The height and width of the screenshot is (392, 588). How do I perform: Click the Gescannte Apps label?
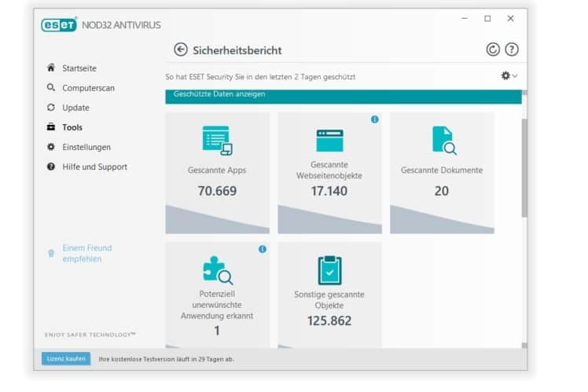tap(217, 170)
